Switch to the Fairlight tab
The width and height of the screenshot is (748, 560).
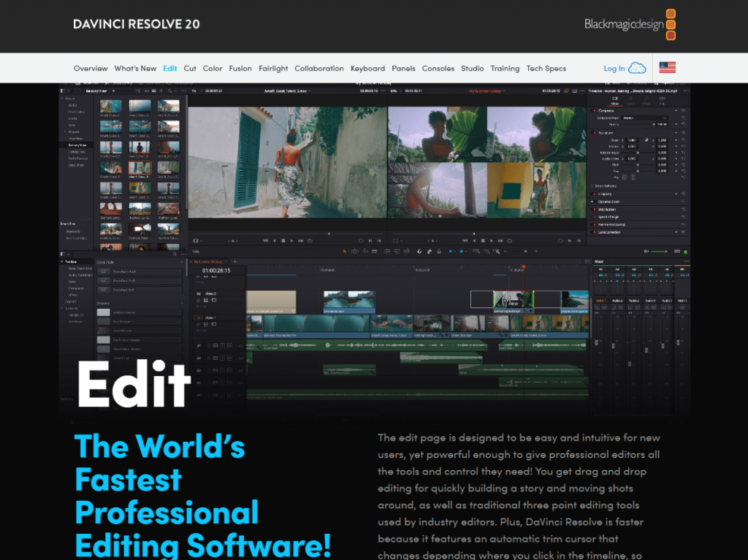[273, 69]
